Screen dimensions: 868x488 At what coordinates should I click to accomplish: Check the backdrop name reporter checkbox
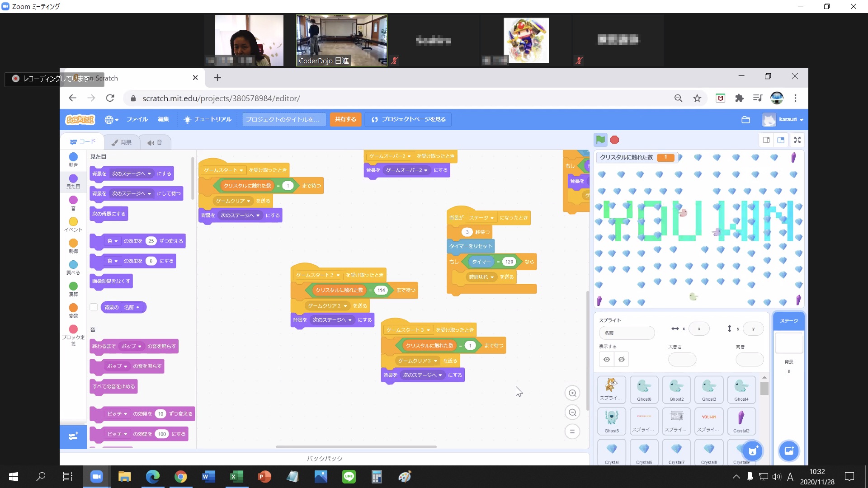[94, 307]
